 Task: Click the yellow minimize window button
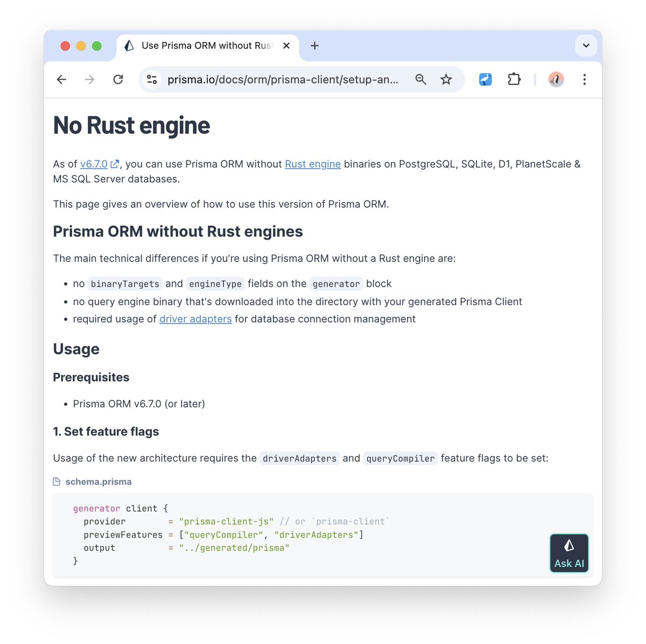pos(81,46)
